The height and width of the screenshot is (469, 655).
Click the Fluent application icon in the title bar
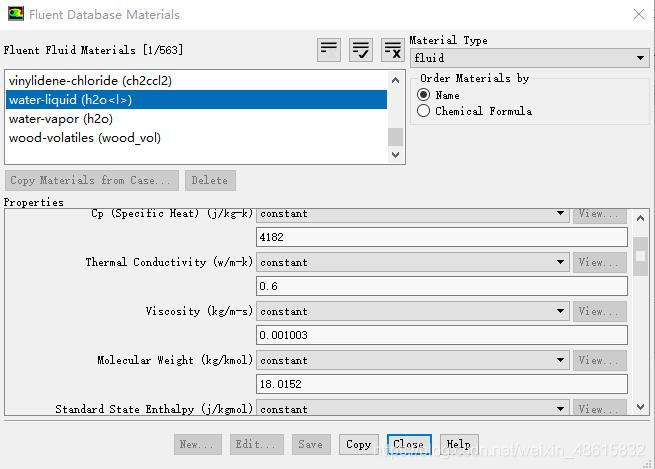16,14
